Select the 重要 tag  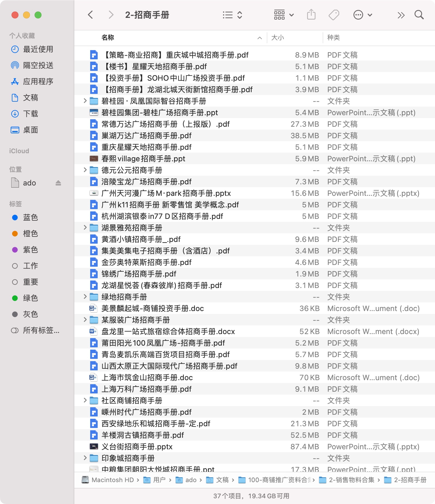tap(31, 282)
